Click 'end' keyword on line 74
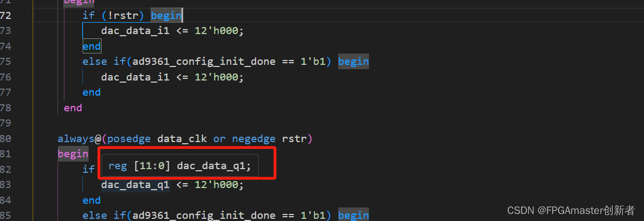Image resolution: width=644 pixels, height=221 pixels. (92, 46)
